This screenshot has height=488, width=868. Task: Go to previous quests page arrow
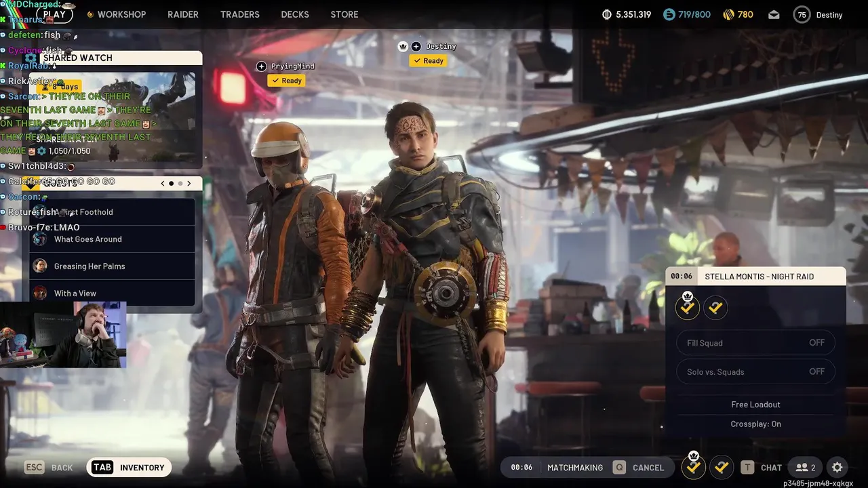(163, 183)
